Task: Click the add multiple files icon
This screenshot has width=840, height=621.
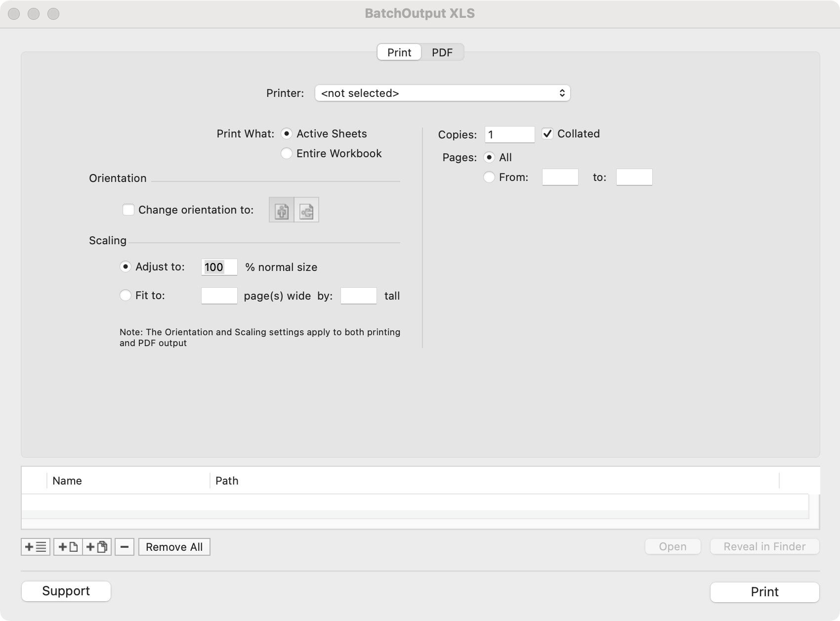Action: coord(97,547)
